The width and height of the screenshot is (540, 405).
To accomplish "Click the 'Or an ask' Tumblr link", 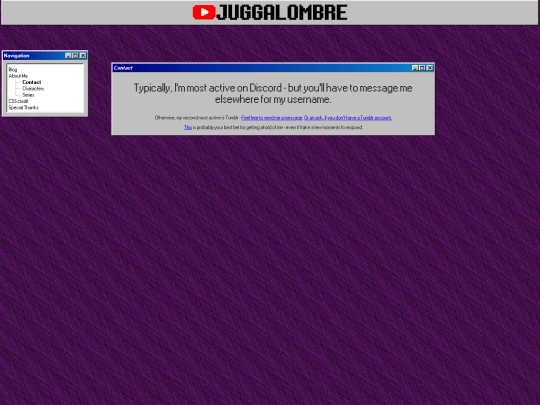I will [348, 118].
